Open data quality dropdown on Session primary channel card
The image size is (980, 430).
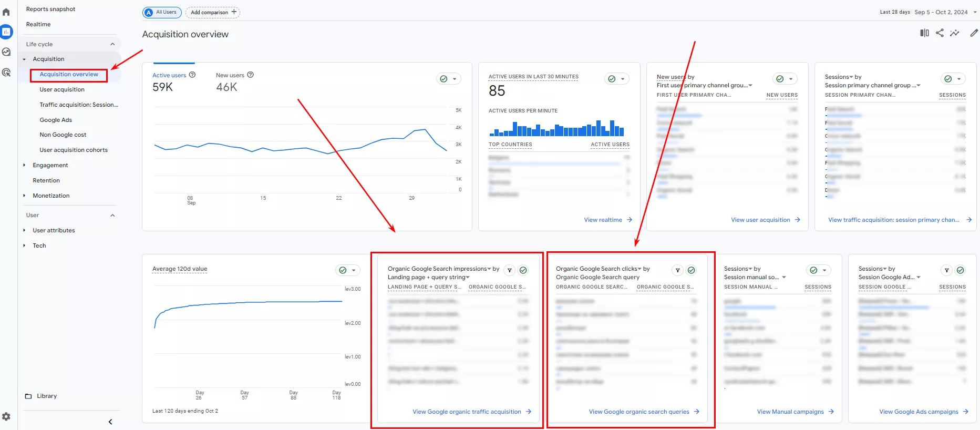coord(953,79)
